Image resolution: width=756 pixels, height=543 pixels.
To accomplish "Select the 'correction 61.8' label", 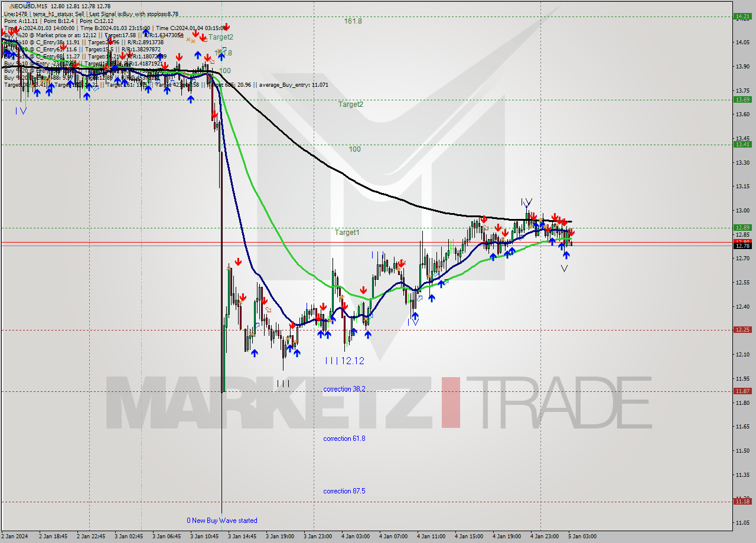I will pyautogui.click(x=344, y=439).
